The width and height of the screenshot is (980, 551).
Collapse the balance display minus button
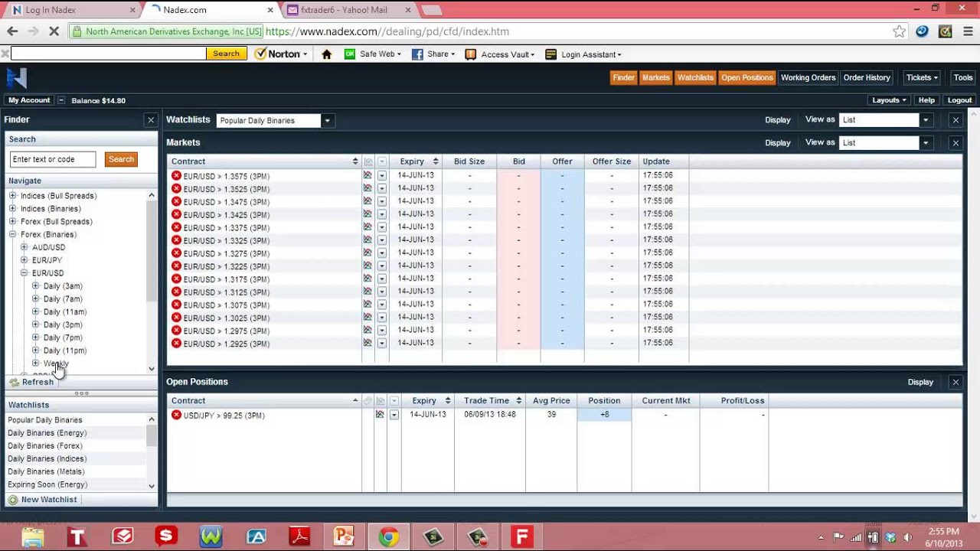[61, 100]
